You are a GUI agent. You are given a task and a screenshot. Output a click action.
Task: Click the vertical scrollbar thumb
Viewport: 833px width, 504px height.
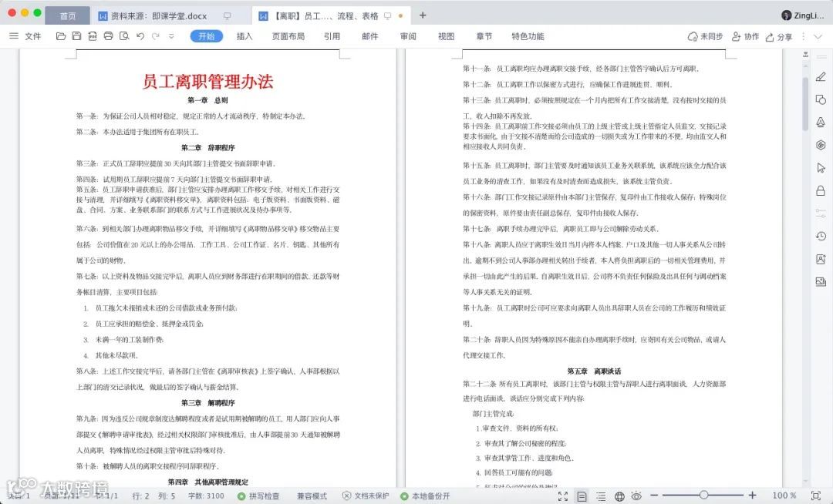click(x=806, y=103)
